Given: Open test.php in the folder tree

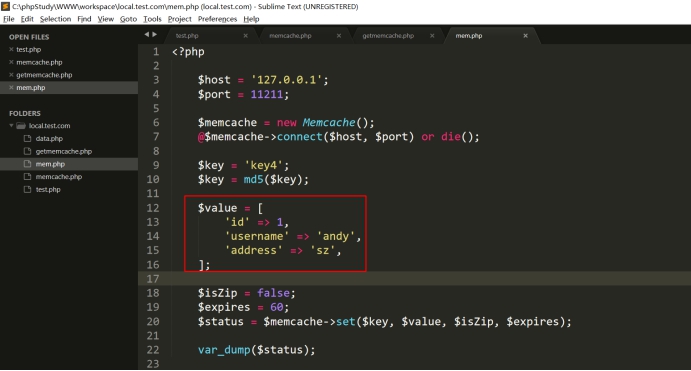Looking at the screenshot, I should point(48,189).
